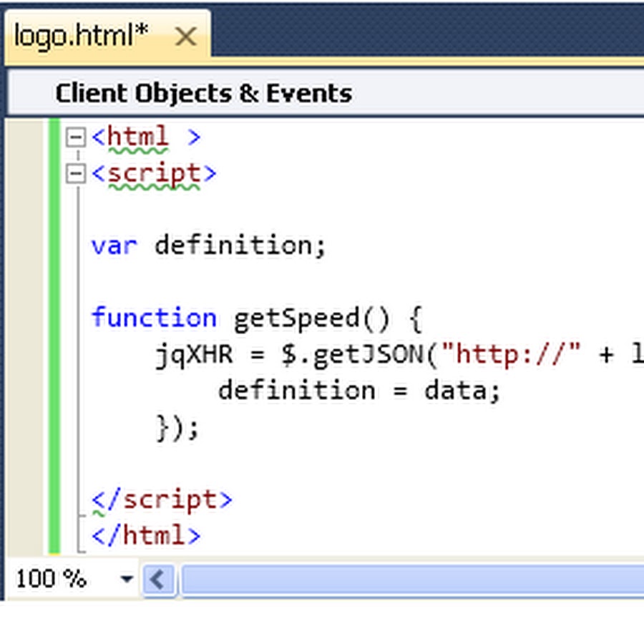Click the word 'function' keyword
Screen dimensions: 644x644
click(x=154, y=318)
